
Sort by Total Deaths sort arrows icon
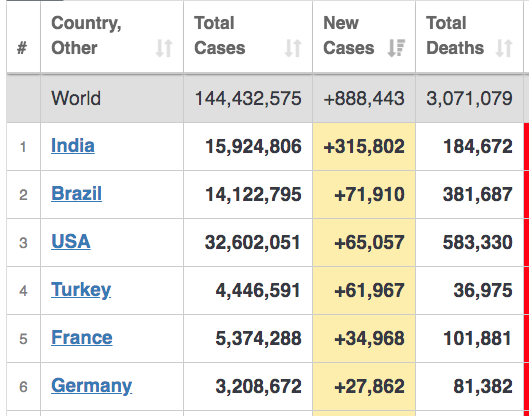pyautogui.click(x=504, y=48)
